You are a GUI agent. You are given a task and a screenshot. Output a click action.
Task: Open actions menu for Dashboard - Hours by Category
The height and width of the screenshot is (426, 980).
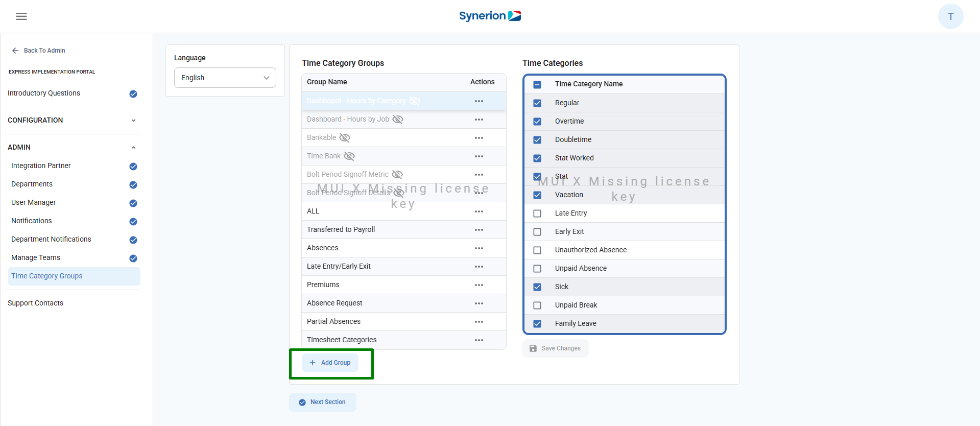tap(479, 101)
